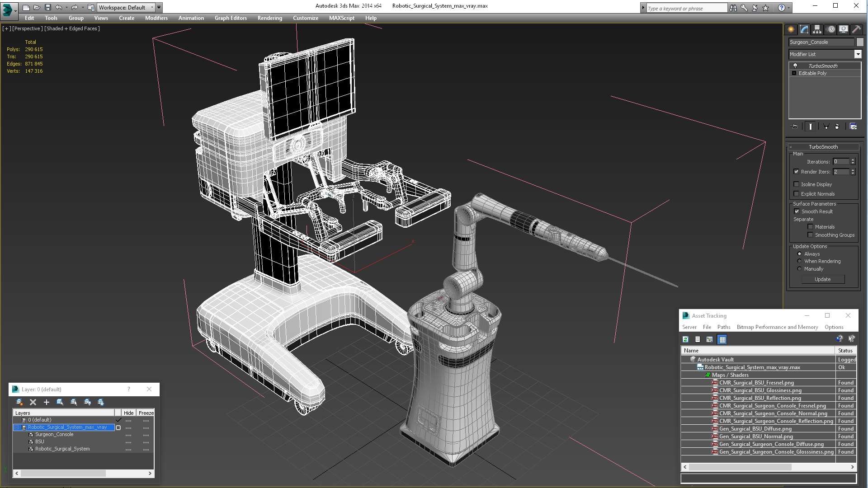This screenshot has width=868, height=488.
Task: Click Table View icon in Asset Tracking
Action: pyautogui.click(x=722, y=339)
